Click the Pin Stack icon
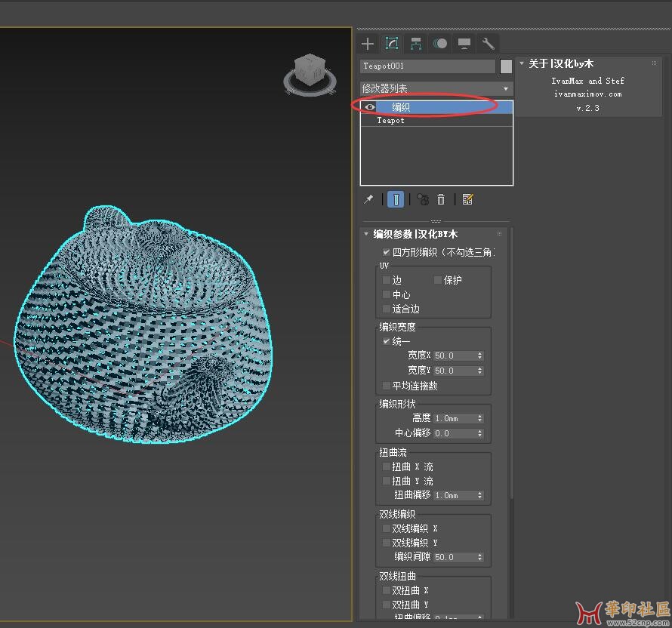The image size is (672, 628). (x=368, y=199)
